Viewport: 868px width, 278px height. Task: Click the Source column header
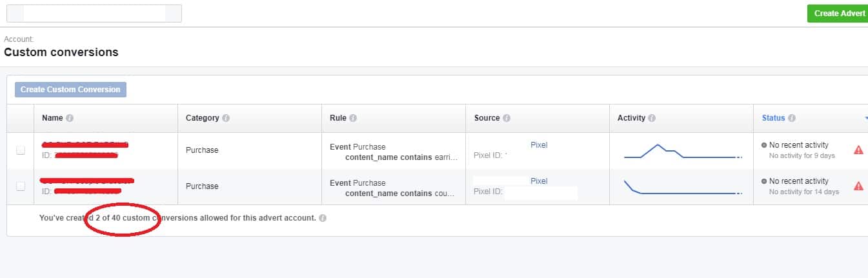click(x=487, y=119)
